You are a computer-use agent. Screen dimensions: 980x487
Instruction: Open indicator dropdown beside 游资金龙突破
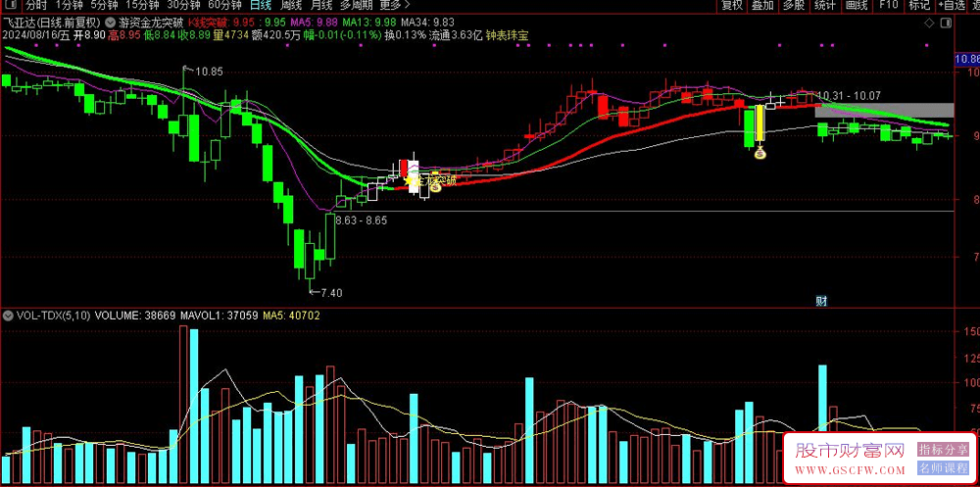click(110, 22)
